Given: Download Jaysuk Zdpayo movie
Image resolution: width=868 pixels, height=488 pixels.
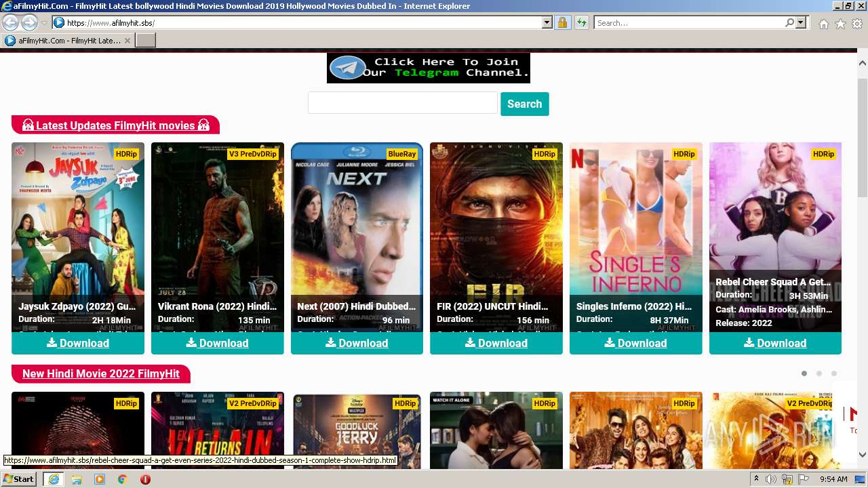Looking at the screenshot, I should pos(78,343).
